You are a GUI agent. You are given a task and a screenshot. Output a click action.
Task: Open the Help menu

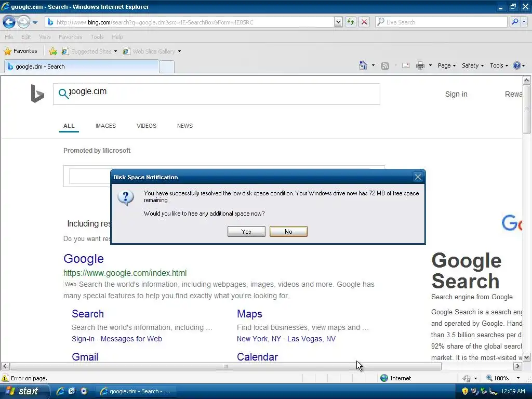click(117, 37)
